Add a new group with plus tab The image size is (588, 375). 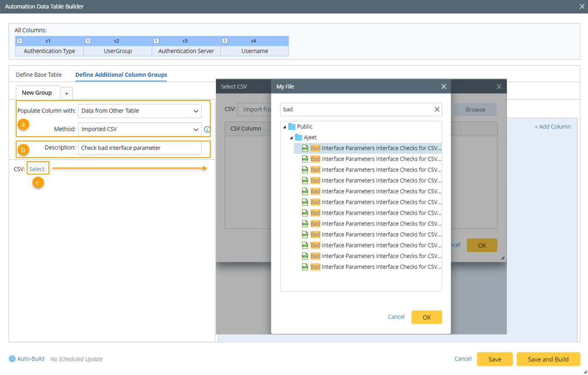66,93
